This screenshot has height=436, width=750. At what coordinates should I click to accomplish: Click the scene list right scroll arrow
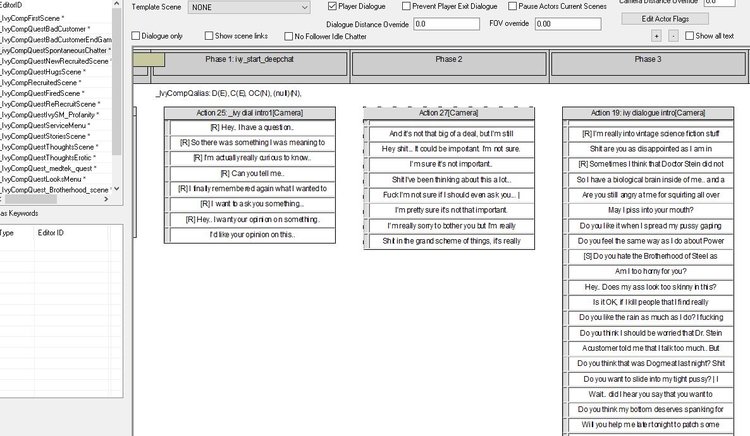click(106, 199)
